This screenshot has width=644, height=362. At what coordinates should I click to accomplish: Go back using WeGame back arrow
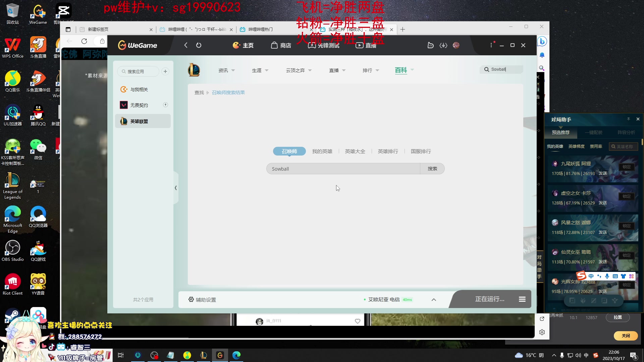186,45
